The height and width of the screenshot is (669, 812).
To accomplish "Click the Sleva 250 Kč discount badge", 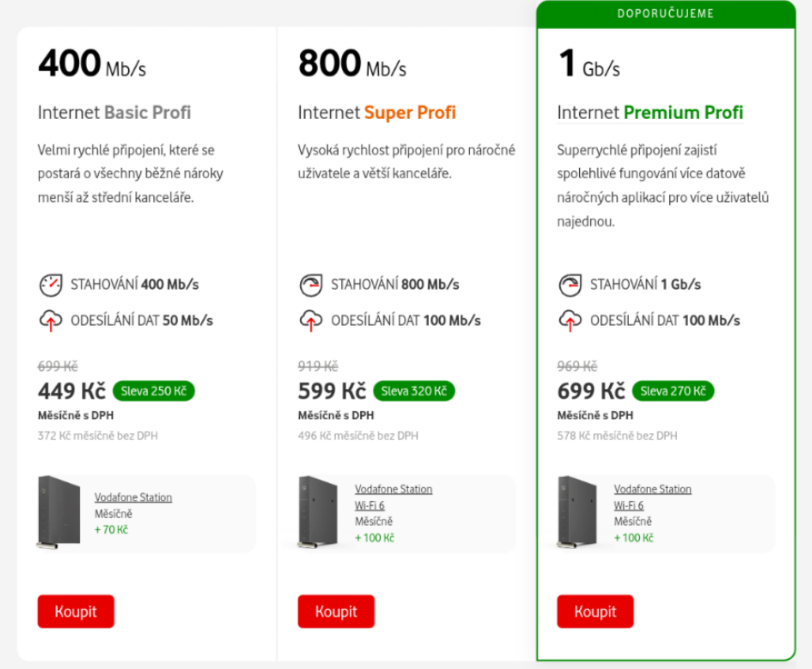I will click(154, 391).
